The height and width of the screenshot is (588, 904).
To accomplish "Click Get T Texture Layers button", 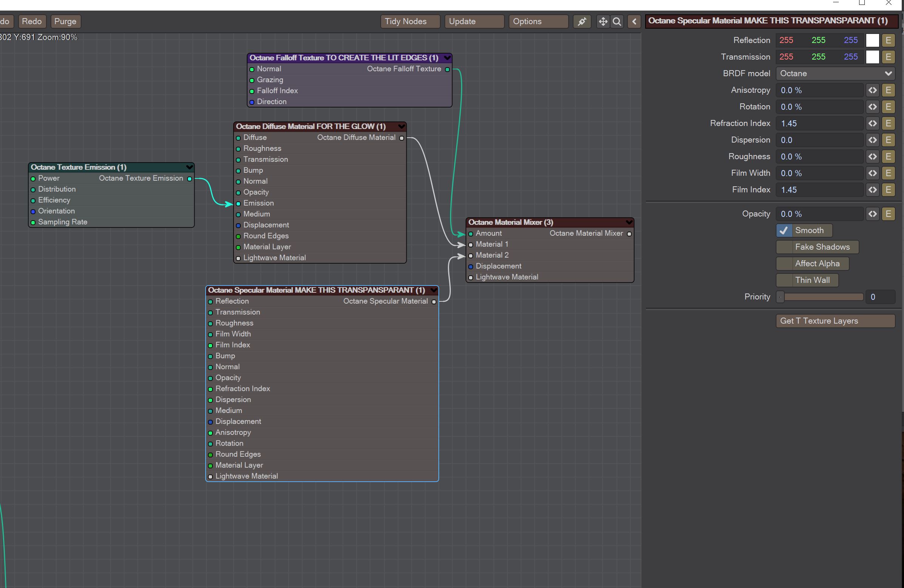I will click(835, 321).
